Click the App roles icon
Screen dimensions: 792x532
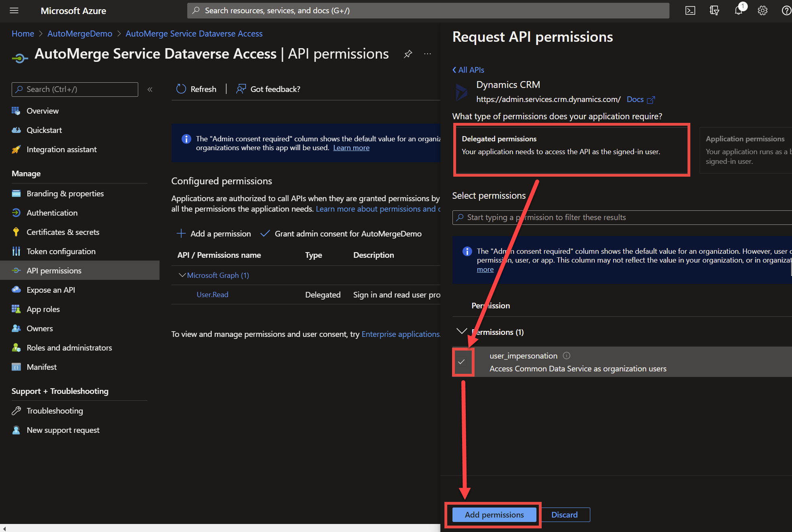[16, 309]
